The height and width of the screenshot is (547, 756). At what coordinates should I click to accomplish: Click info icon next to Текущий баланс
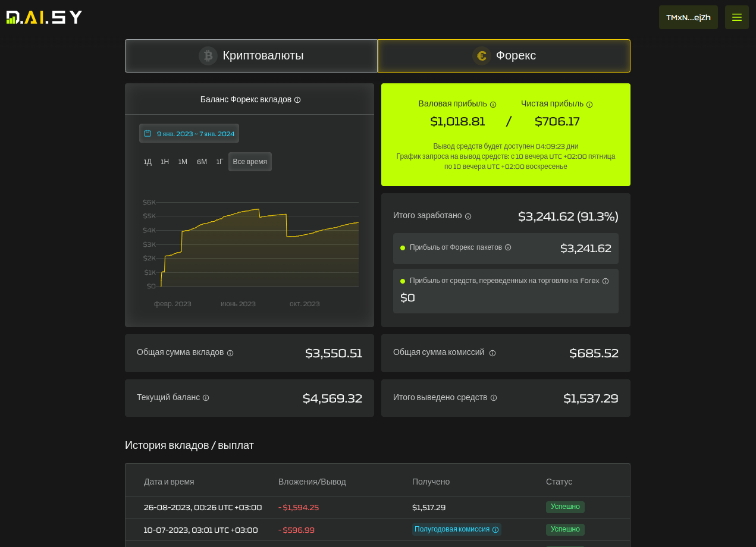point(206,398)
